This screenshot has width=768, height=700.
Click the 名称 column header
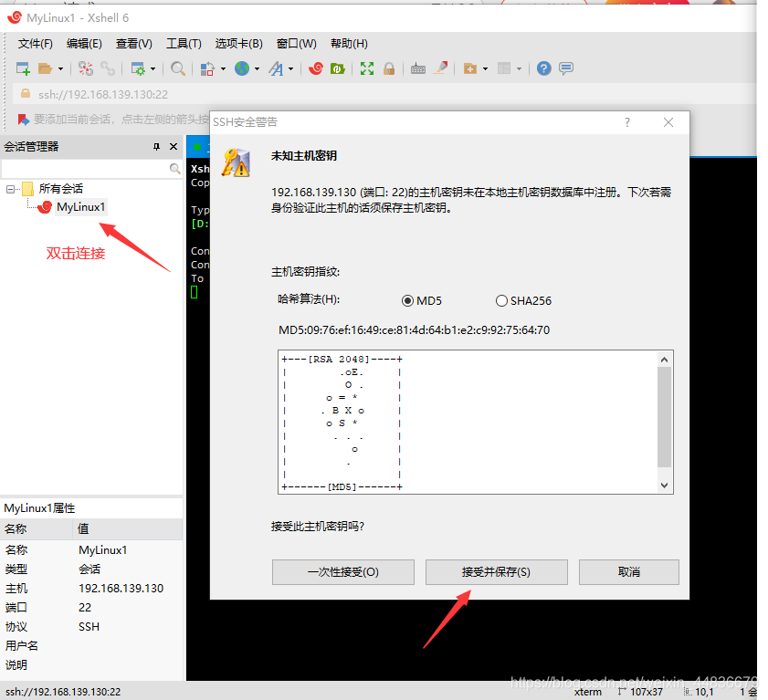tap(37, 528)
